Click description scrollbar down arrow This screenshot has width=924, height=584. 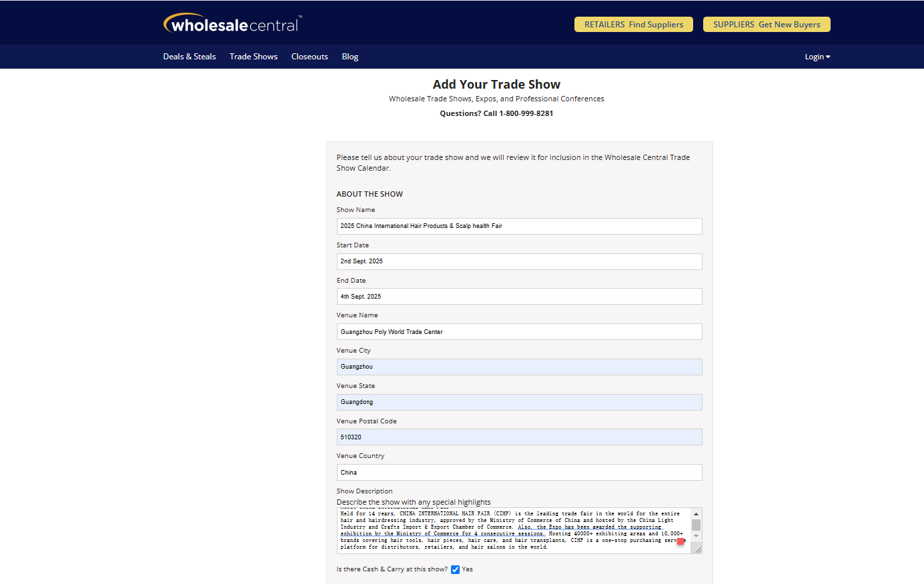coord(696,536)
